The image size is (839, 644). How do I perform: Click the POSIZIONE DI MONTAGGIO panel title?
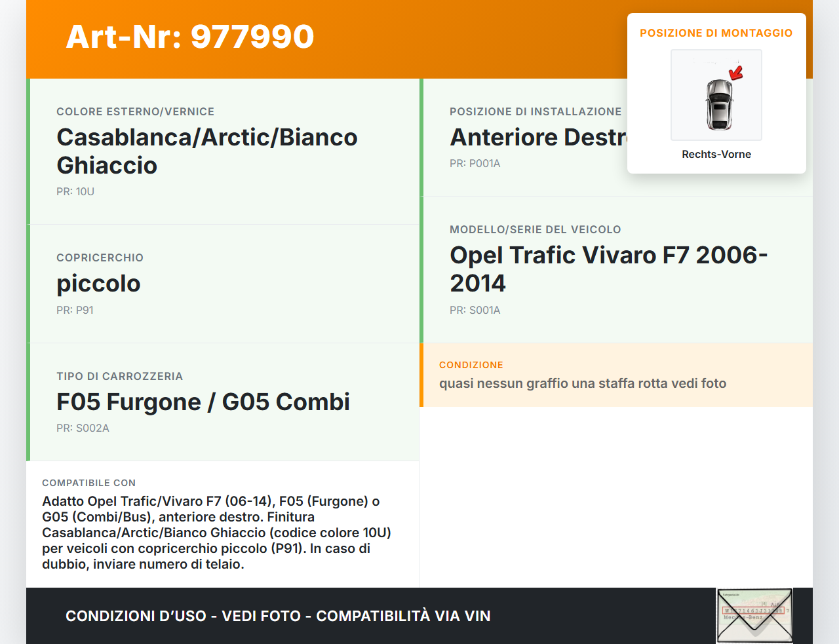click(716, 33)
